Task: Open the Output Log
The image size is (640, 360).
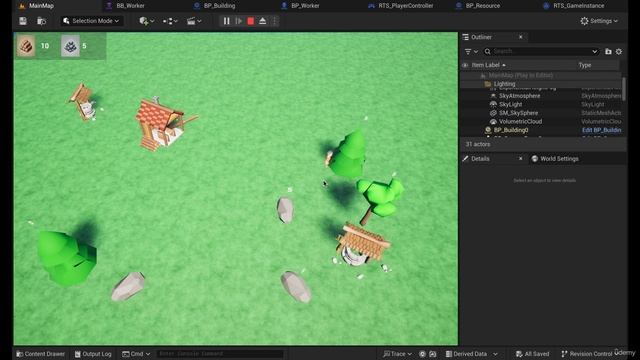Action: (x=93, y=354)
